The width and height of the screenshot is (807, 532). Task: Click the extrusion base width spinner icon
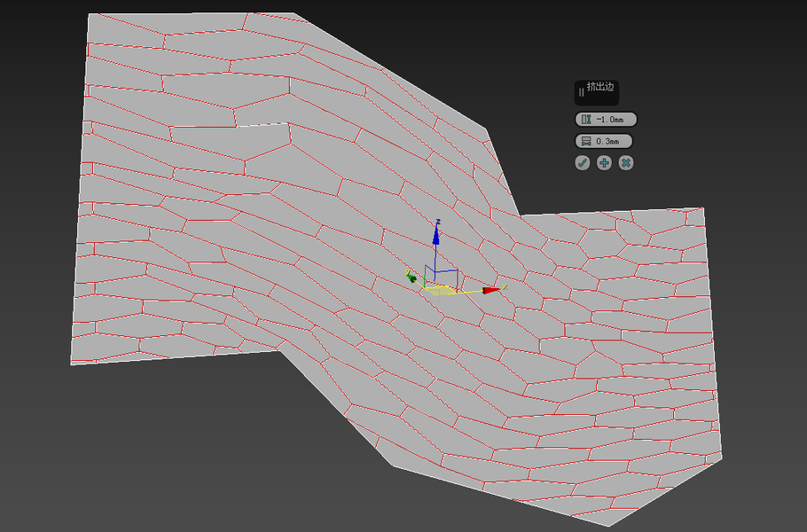point(585,141)
